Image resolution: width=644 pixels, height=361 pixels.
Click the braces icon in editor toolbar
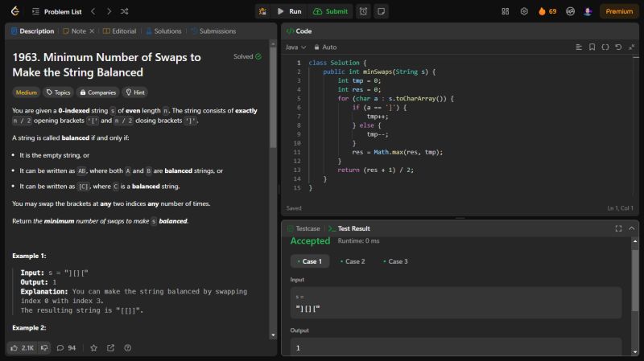605,47
